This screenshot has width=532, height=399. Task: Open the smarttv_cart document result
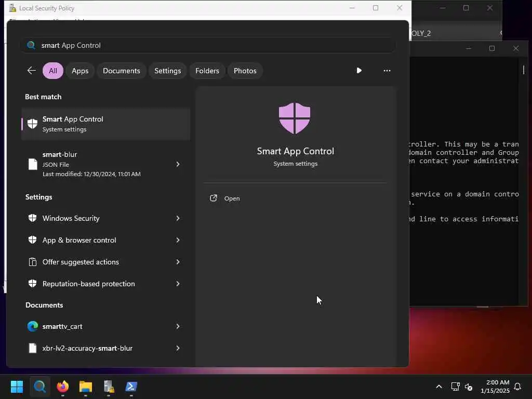106,326
